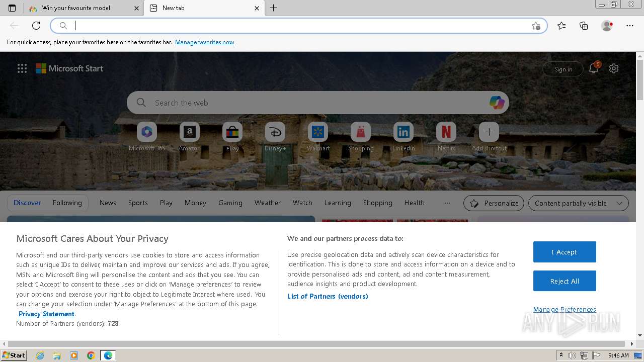
Task: Click the Copilot icon in search box
Action: pyautogui.click(x=497, y=103)
